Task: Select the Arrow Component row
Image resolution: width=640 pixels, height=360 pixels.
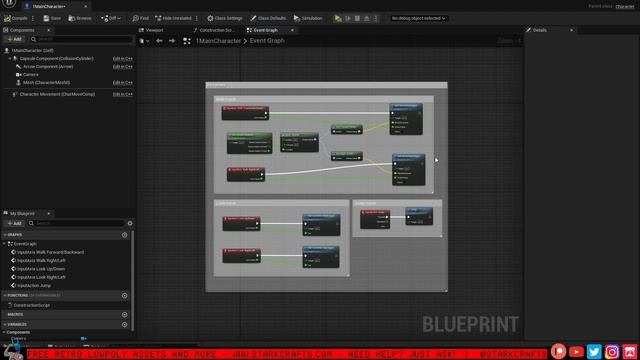Action: point(48,67)
